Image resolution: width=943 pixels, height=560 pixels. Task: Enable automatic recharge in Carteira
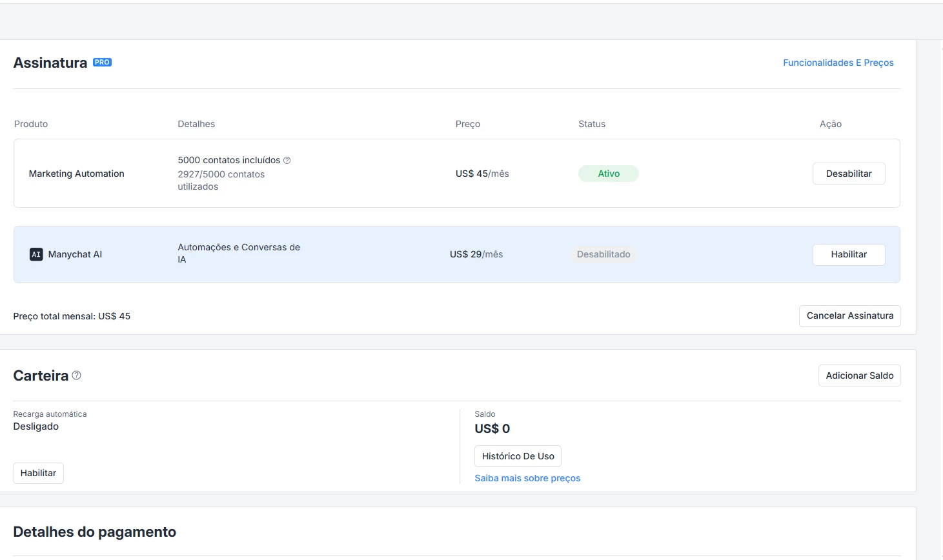point(38,473)
